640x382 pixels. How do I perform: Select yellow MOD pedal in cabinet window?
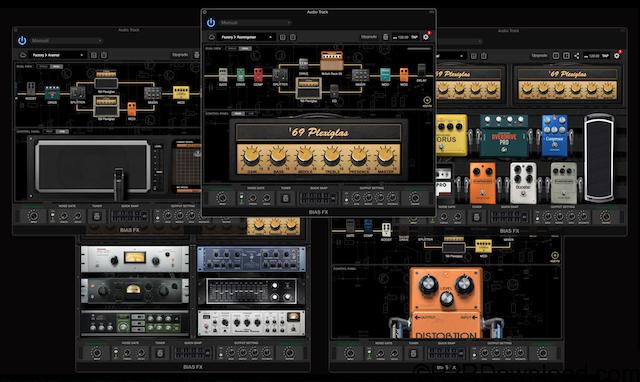pos(181,93)
